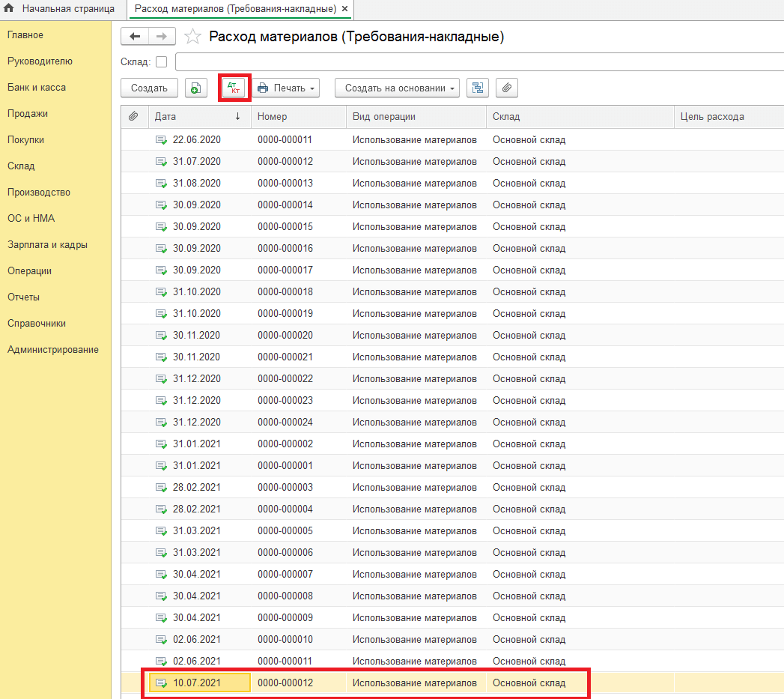Open the Печать dropdown menu
This screenshot has height=699, width=784.
pos(288,88)
